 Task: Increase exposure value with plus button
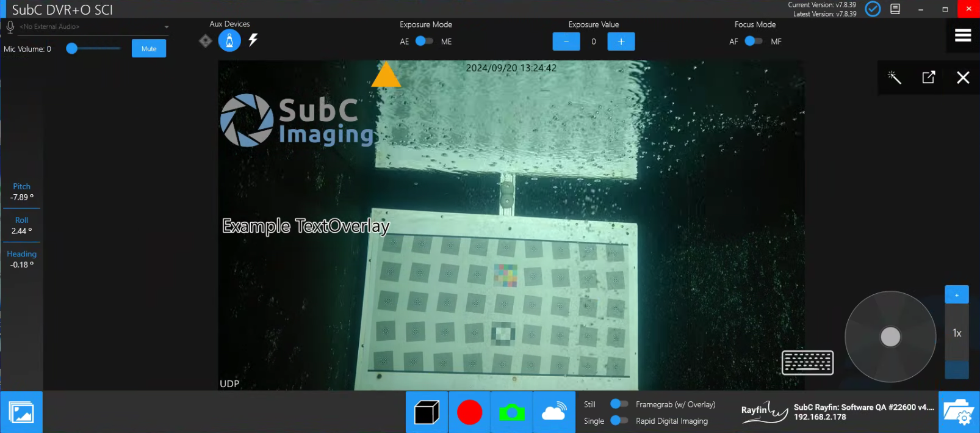point(621,42)
